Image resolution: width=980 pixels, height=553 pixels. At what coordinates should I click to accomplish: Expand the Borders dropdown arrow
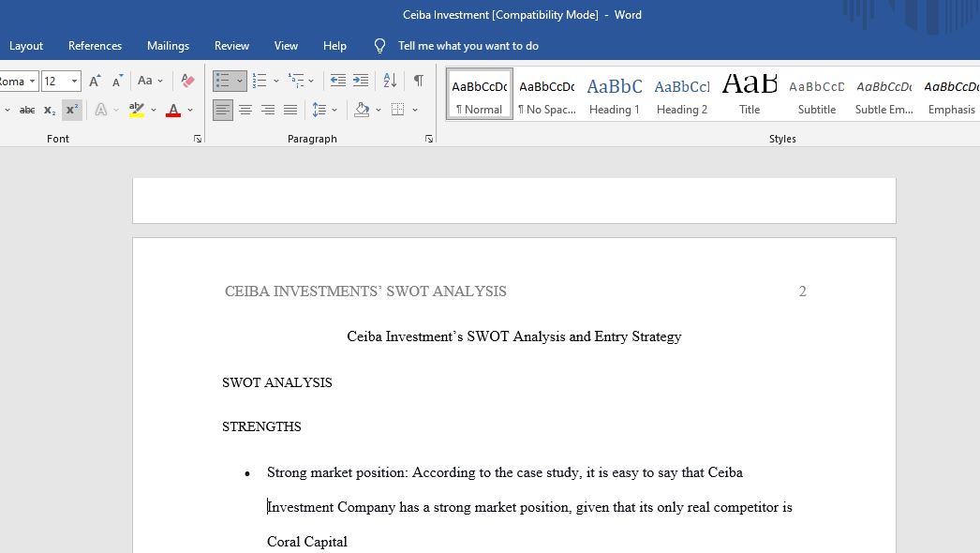pyautogui.click(x=415, y=110)
